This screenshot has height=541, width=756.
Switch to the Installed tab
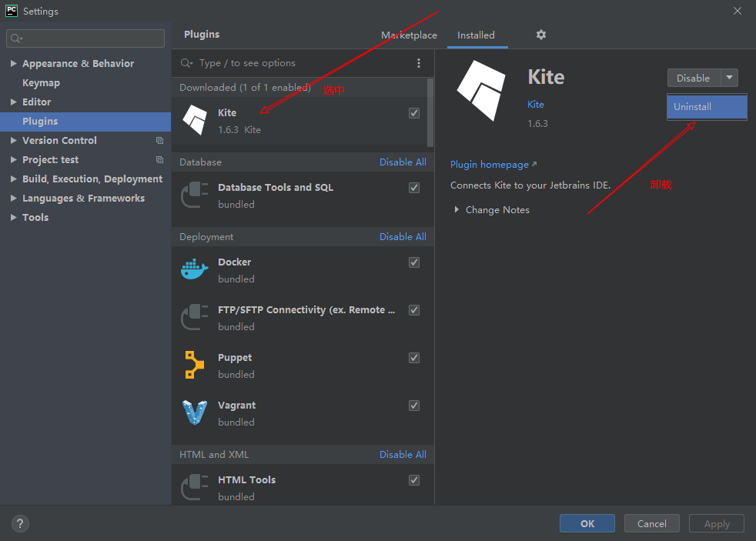pos(476,35)
